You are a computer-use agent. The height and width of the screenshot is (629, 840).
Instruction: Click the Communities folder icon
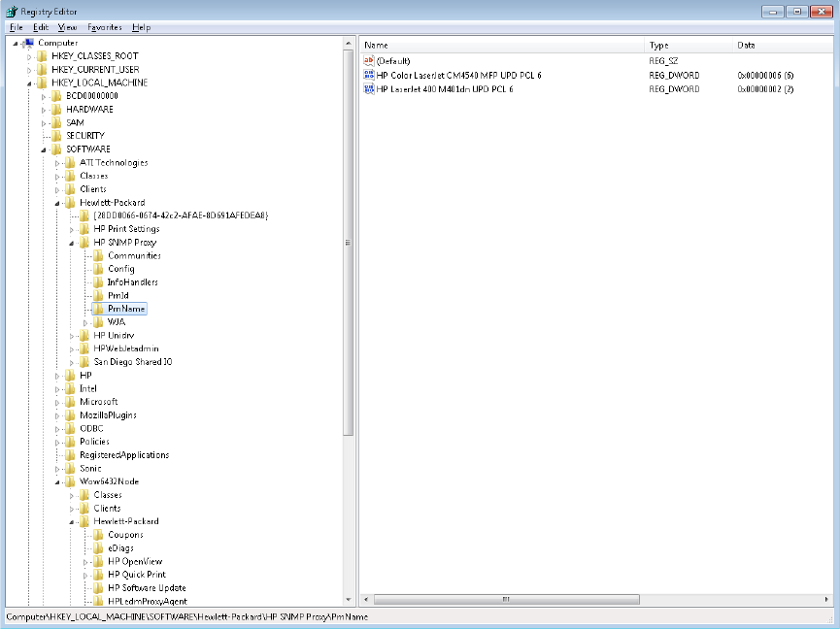98,256
